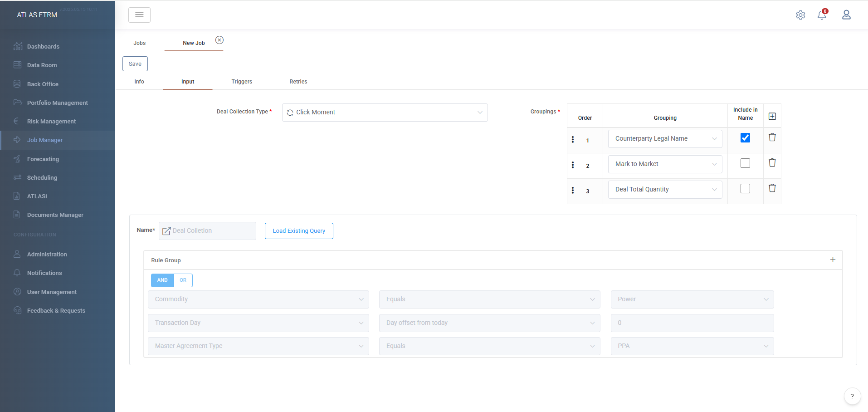
Task: Add a rule with the plus icon
Action: click(x=833, y=260)
